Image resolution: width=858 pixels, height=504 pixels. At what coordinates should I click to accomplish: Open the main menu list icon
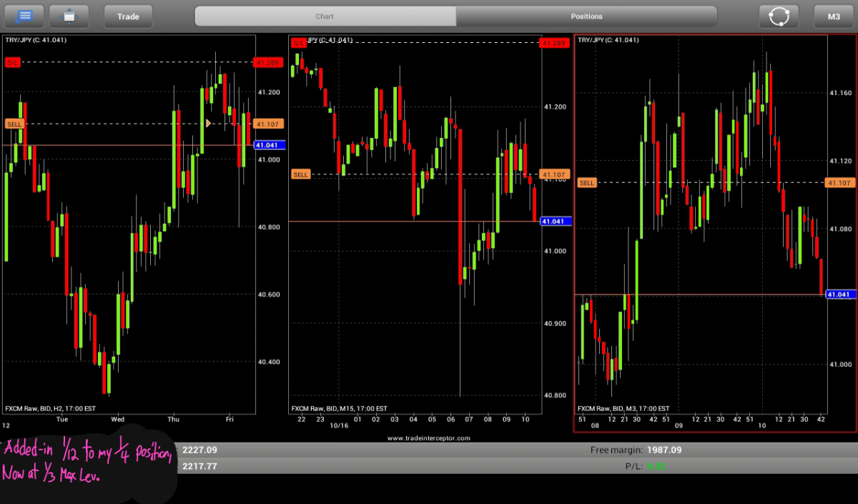pos(24,16)
